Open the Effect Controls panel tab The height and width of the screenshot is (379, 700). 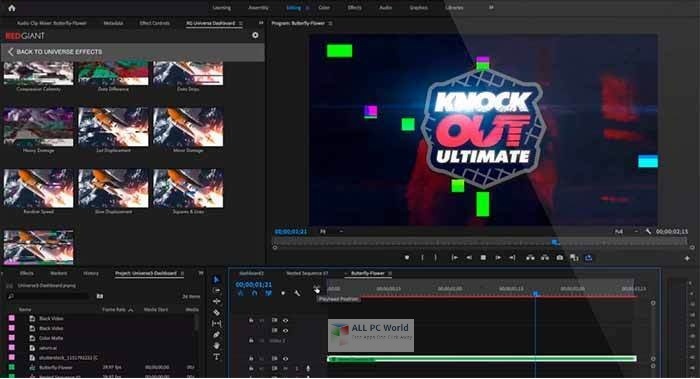pyautogui.click(x=154, y=23)
